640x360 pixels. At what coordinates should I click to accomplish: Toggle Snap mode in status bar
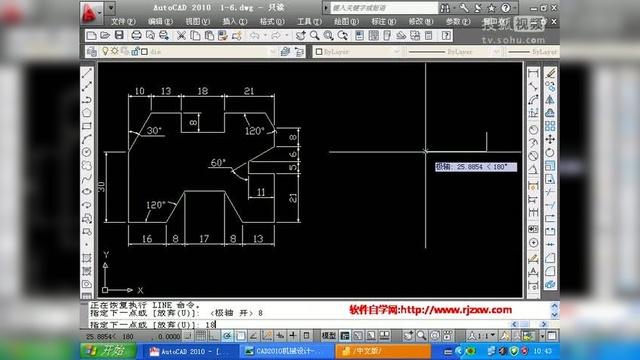click(x=187, y=336)
